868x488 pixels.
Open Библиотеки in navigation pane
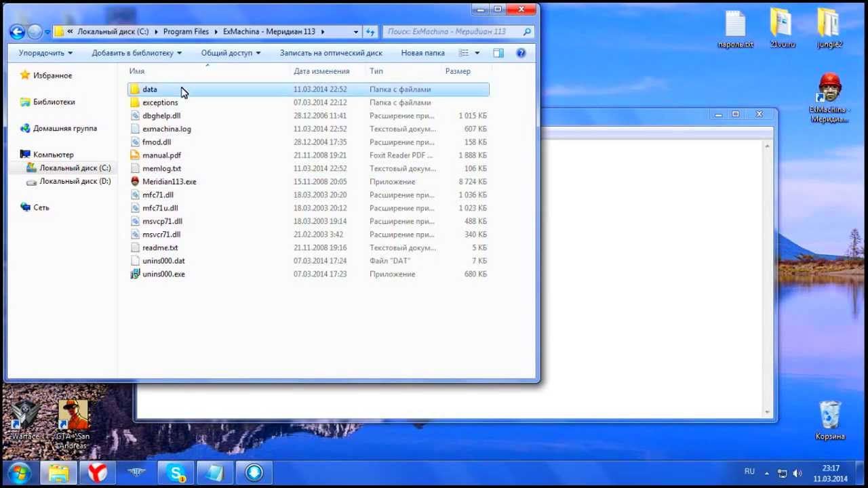pos(54,102)
